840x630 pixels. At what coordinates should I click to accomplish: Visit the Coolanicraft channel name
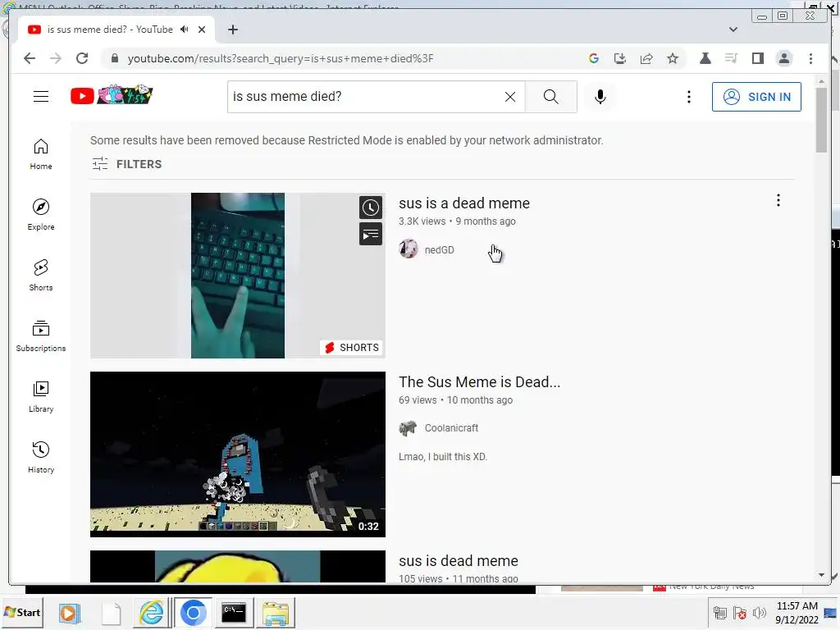(x=451, y=428)
